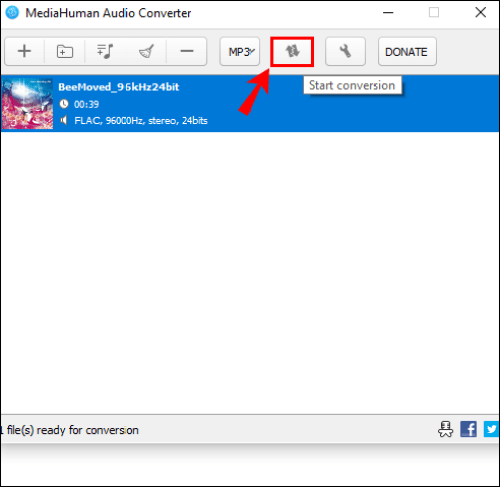This screenshot has height=487, width=500.
Task: Click the MediaHuman app icon in the title bar
Action: pos(12,13)
